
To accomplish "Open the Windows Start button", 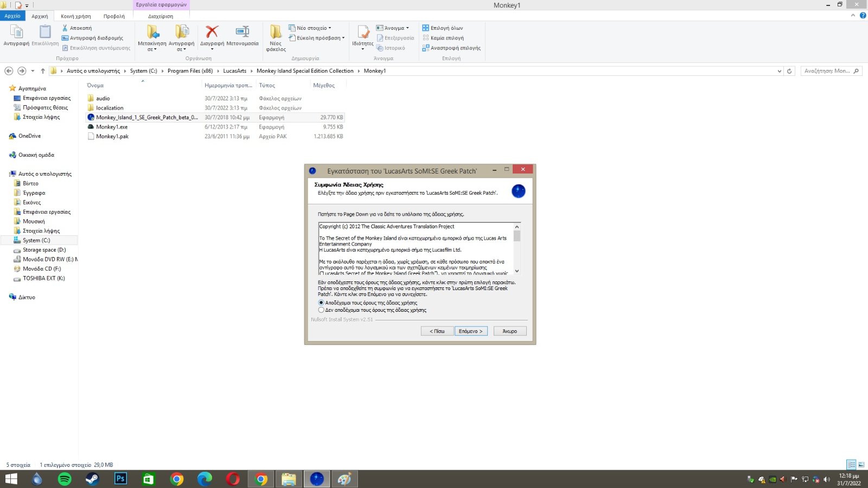I will tap(11, 479).
